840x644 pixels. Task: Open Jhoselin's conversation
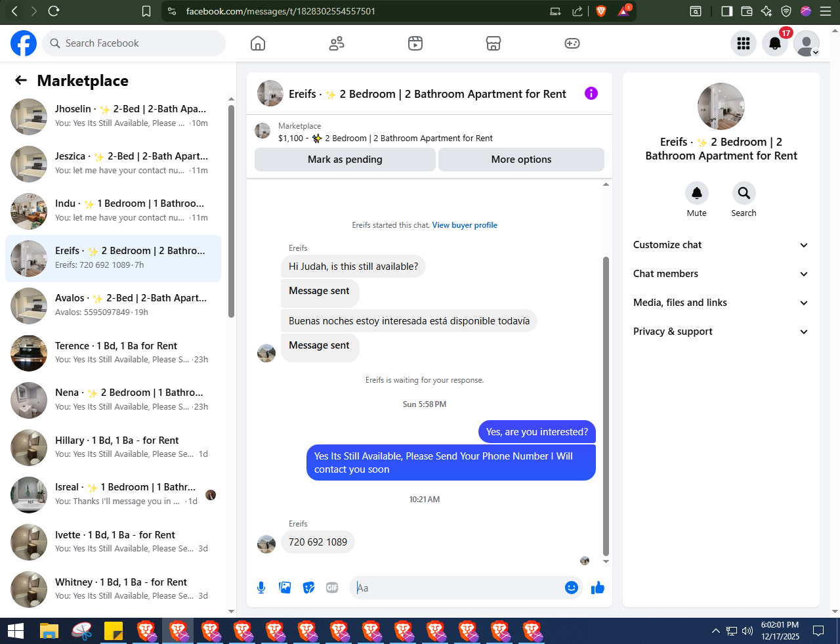pyautogui.click(x=113, y=117)
